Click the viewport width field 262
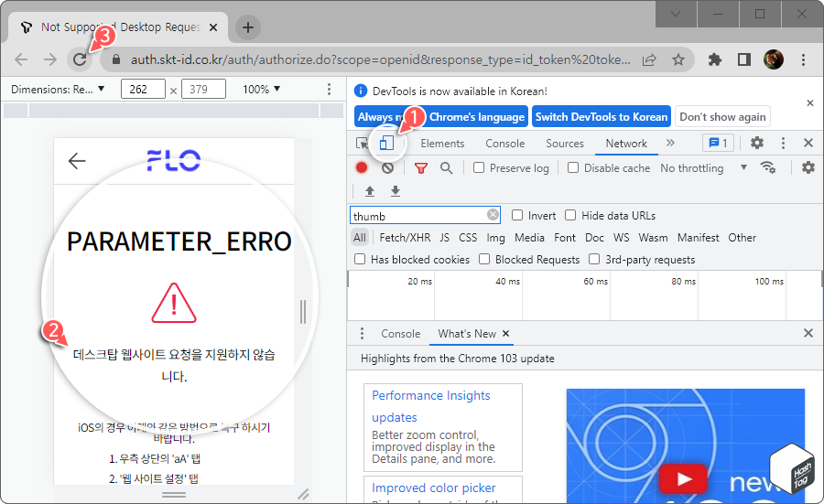This screenshot has height=504, width=824. click(x=143, y=90)
